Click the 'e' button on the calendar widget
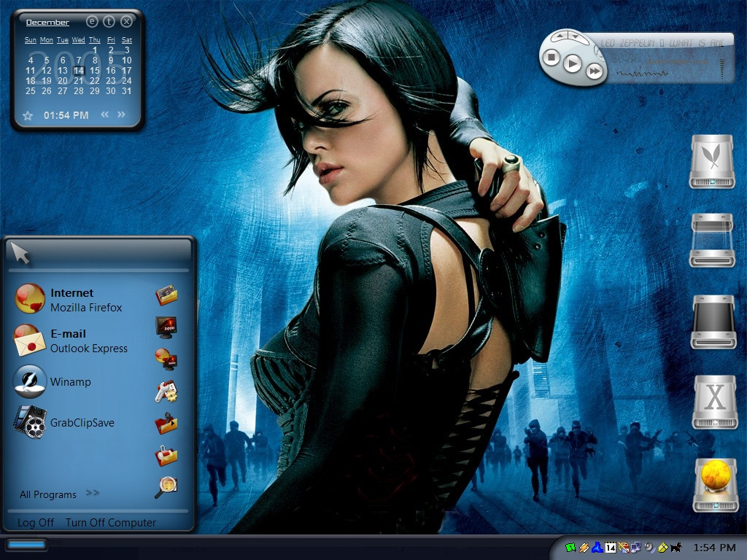 click(92, 21)
